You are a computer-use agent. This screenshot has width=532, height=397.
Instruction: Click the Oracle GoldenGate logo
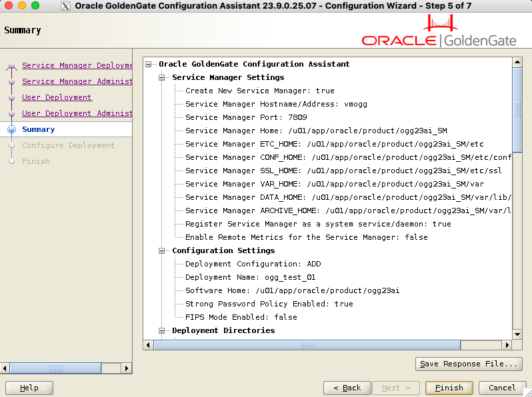(x=439, y=34)
